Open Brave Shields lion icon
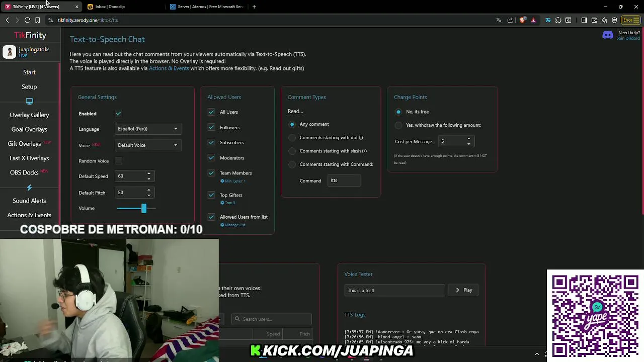 (522, 20)
